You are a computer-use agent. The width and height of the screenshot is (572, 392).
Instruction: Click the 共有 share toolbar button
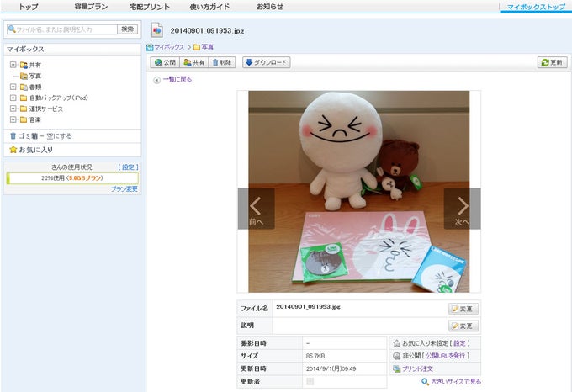194,62
